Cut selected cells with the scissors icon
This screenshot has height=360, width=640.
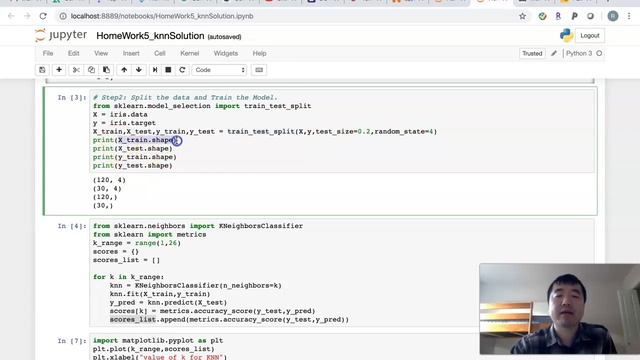(76, 70)
